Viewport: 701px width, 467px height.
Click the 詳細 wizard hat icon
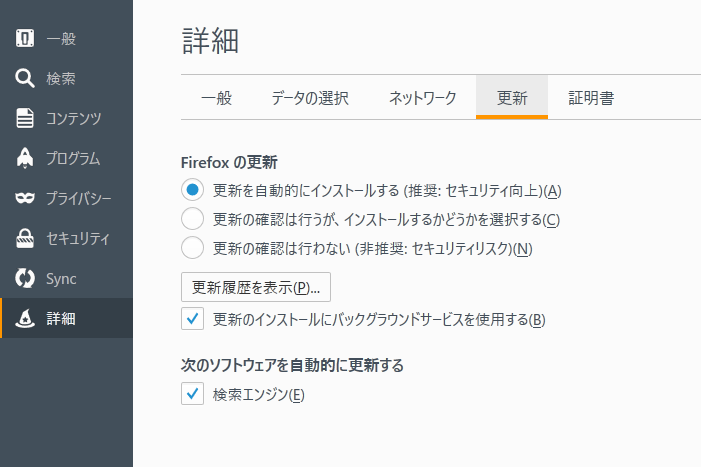pyautogui.click(x=26, y=319)
